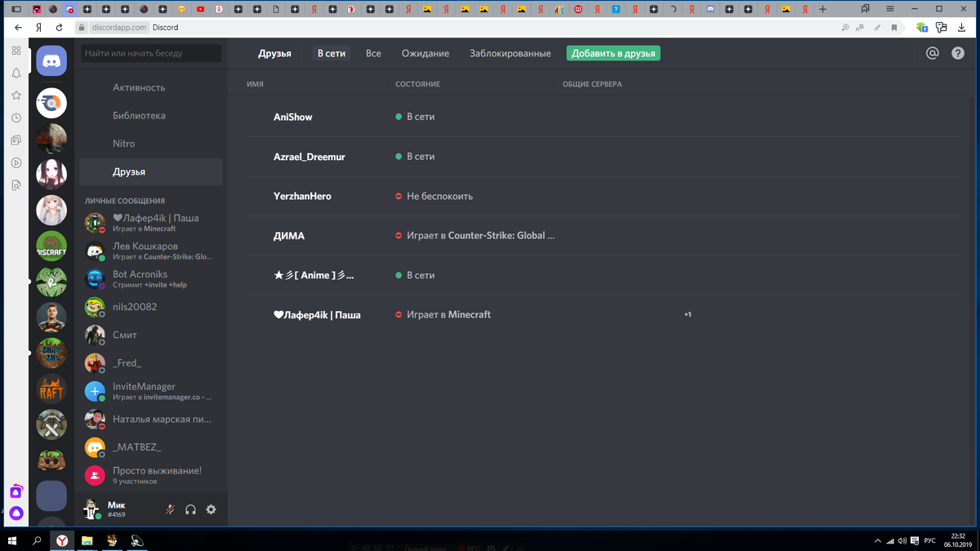Open mentions @ icon
The width and height of the screenshot is (980, 551).
coord(932,53)
